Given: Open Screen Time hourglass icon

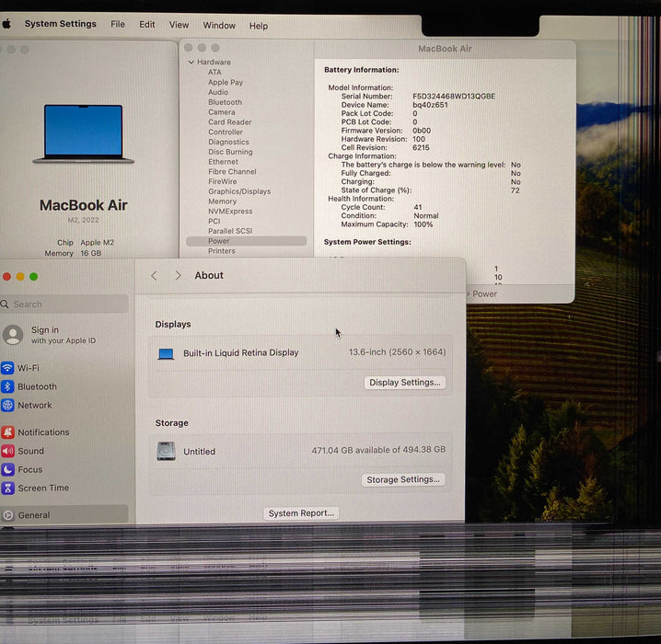Looking at the screenshot, I should coord(7,488).
